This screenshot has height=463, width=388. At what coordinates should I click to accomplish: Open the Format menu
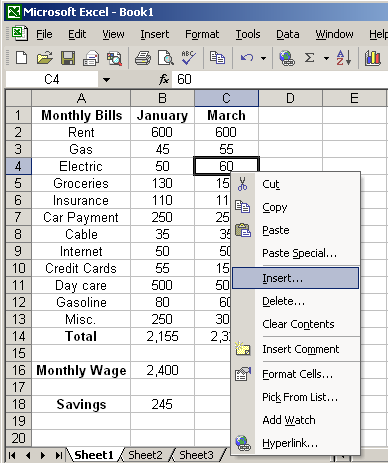point(202,34)
